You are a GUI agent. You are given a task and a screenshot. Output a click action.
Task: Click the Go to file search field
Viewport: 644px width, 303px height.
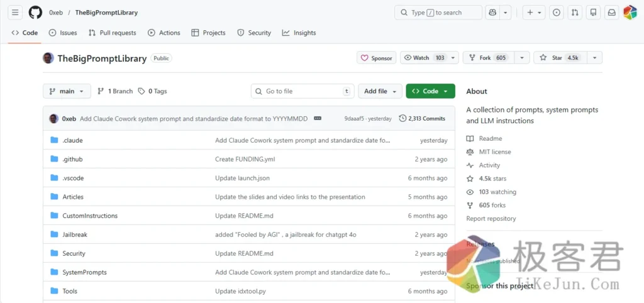[x=302, y=91]
